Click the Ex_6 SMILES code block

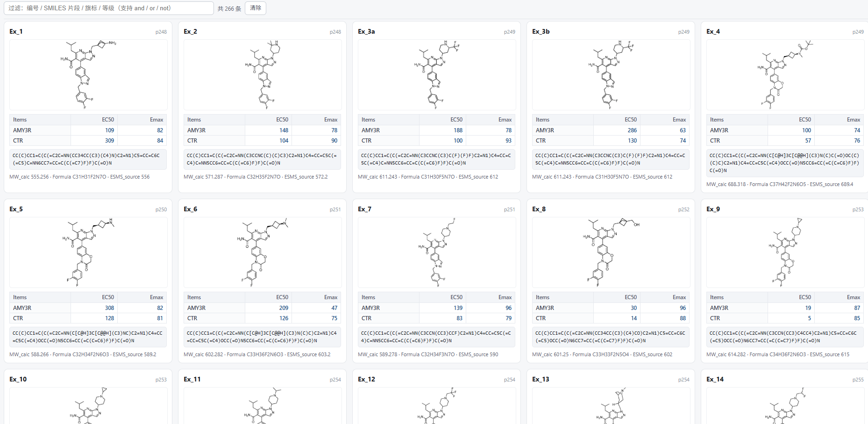pyautogui.click(x=263, y=337)
